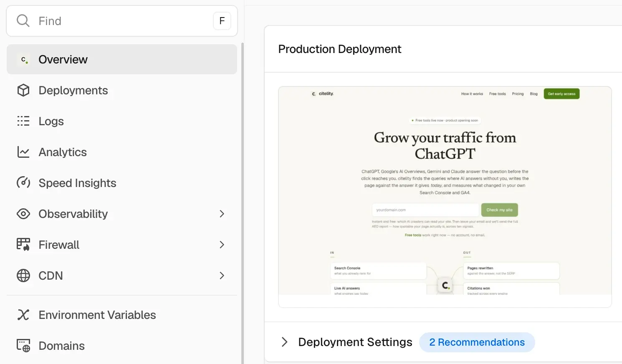Screen dimensions: 622x364
Task: Click the yourdomain.com field in preview
Action: click(425, 210)
